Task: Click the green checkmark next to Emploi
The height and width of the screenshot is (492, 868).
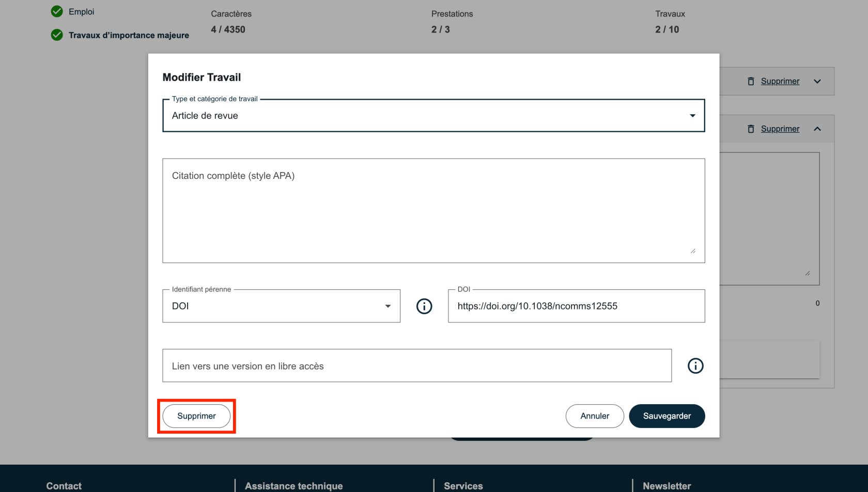Action: point(57,11)
